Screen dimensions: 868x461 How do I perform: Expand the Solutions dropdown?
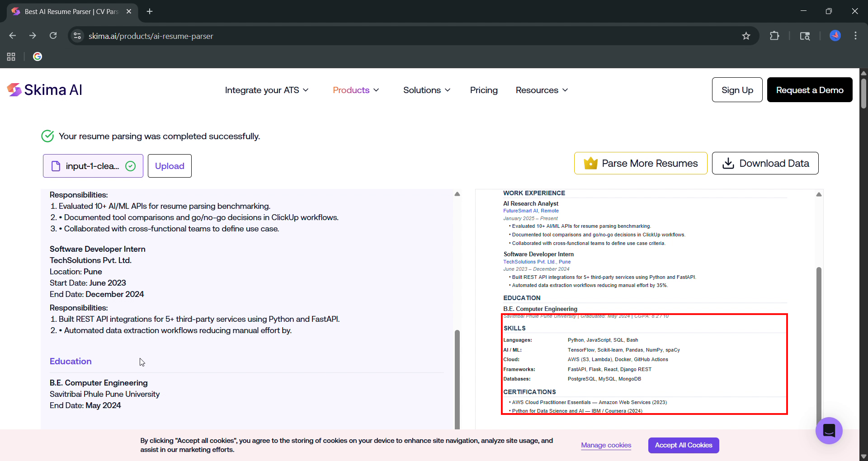(427, 90)
